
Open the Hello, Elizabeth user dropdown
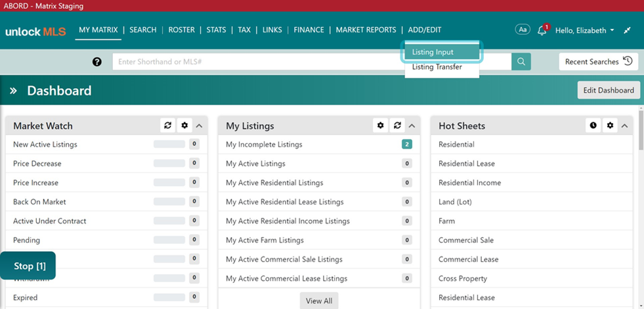585,30
